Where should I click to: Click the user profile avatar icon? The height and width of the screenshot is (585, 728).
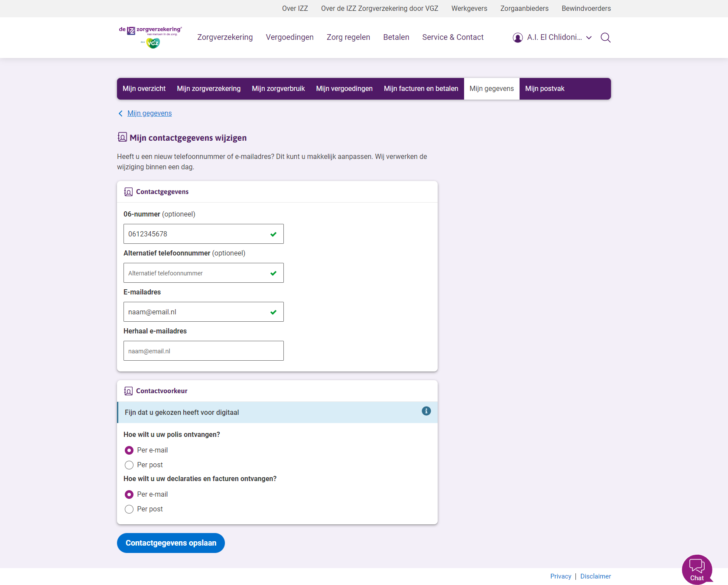click(x=517, y=38)
